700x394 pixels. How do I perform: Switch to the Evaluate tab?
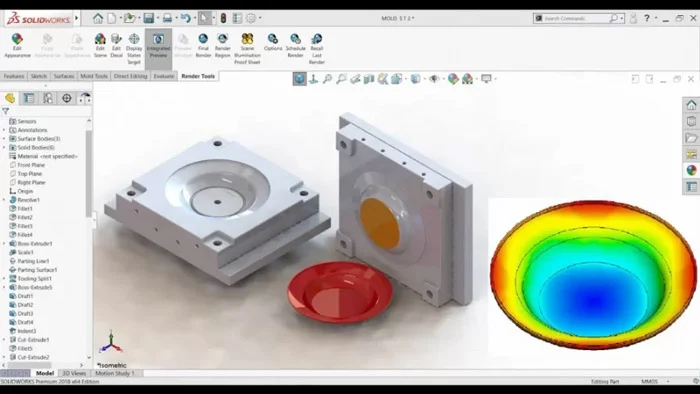(x=164, y=76)
